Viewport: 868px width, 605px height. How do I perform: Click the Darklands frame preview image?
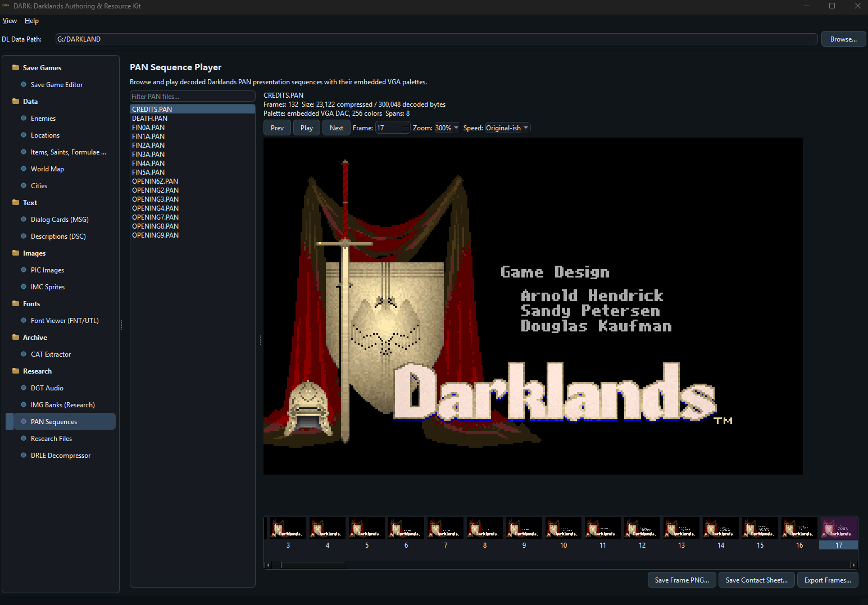click(533, 306)
